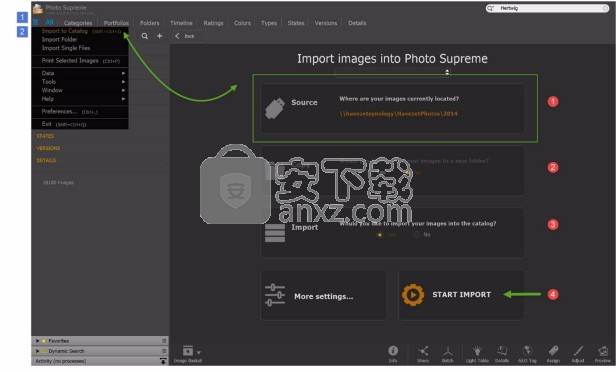
Task: Open the Image Basket dropdown arrow
Action: click(x=199, y=352)
